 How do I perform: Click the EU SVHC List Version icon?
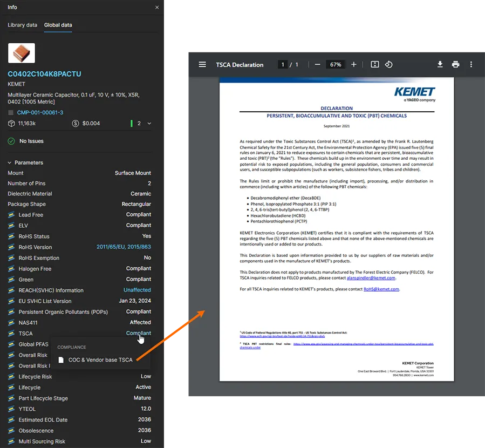click(x=11, y=301)
